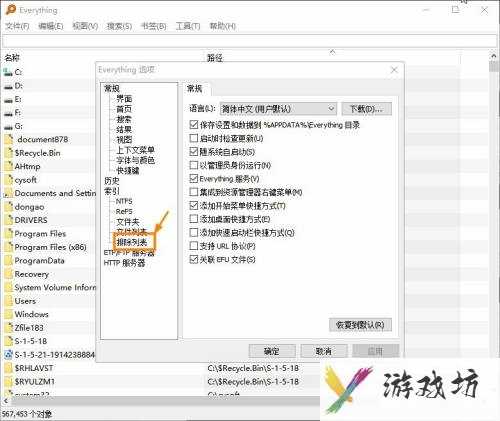The width and height of the screenshot is (500, 421).
Task: Open 结果 page in options tree
Action: 124,129
